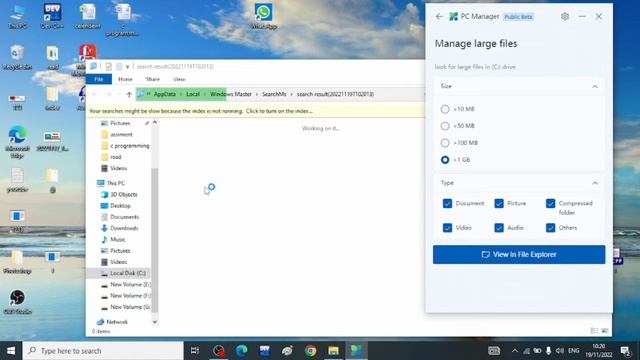
Task: Switch Explorer to large icons view
Action: pyautogui.click(x=604, y=331)
